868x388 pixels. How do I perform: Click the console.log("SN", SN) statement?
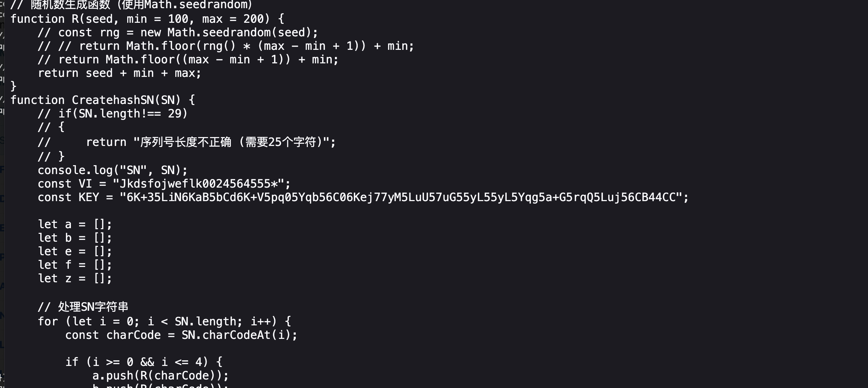coord(113,170)
